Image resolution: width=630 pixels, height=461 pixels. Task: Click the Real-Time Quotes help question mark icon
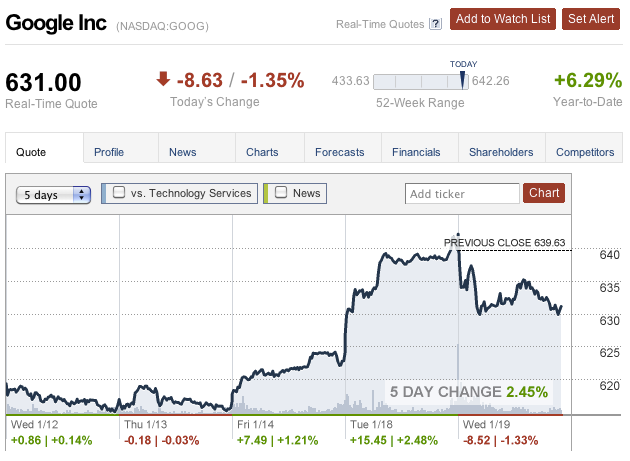point(435,23)
